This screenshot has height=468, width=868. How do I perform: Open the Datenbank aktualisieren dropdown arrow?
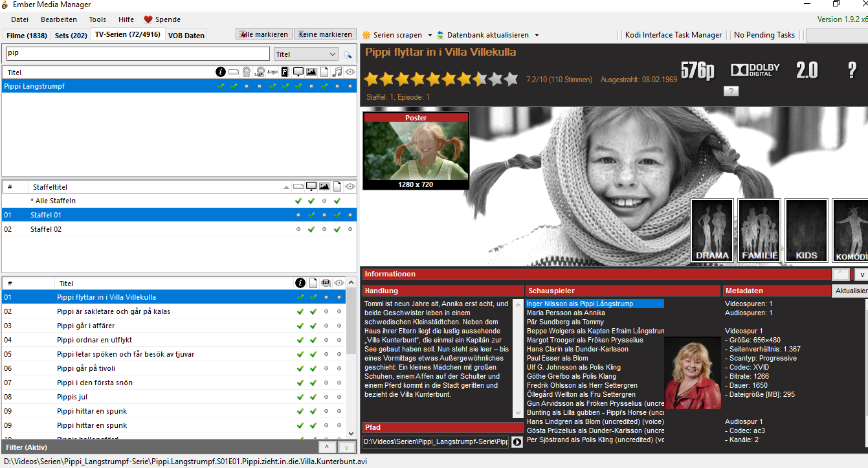tap(537, 35)
